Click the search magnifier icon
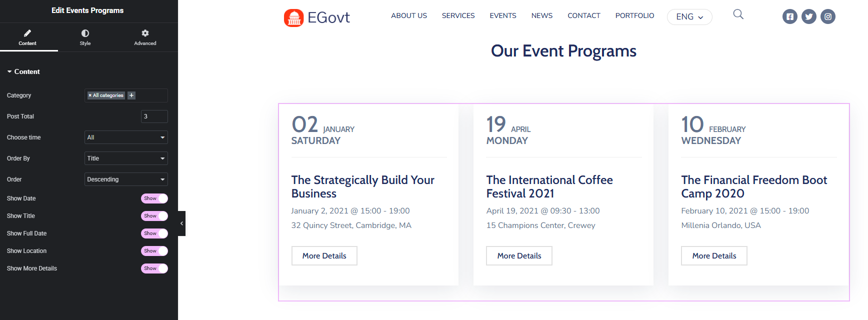 pos(738,14)
